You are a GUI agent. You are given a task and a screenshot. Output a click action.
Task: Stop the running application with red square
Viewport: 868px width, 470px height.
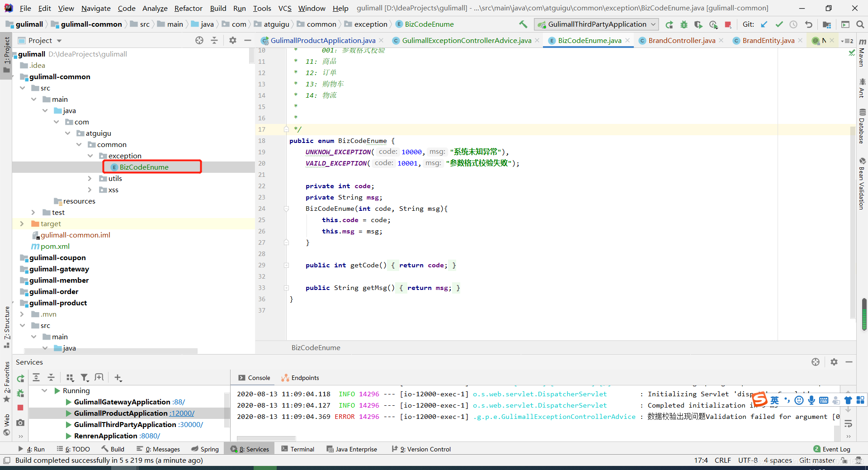coord(728,24)
